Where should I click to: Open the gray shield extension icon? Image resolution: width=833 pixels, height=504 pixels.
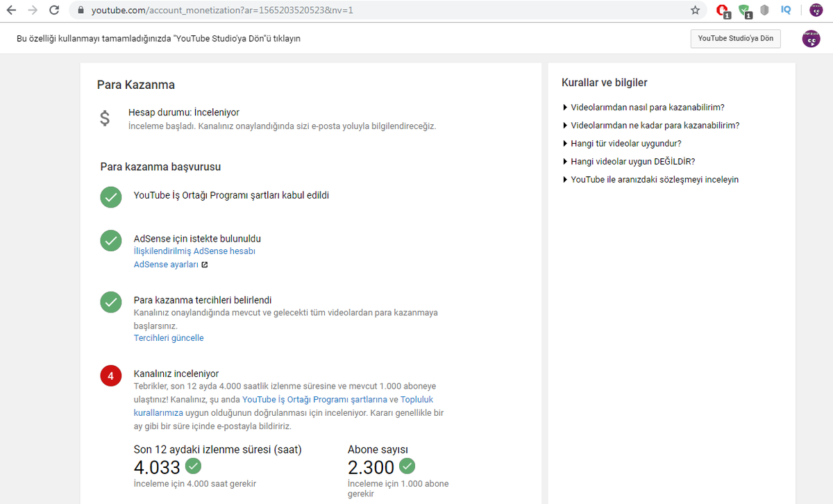pos(764,10)
